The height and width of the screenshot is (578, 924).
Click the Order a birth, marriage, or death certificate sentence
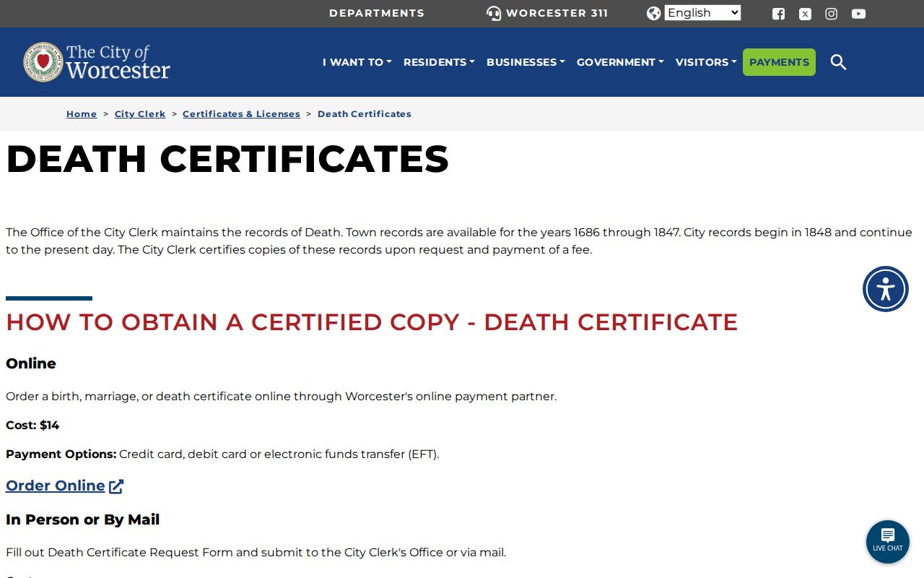coord(282,397)
